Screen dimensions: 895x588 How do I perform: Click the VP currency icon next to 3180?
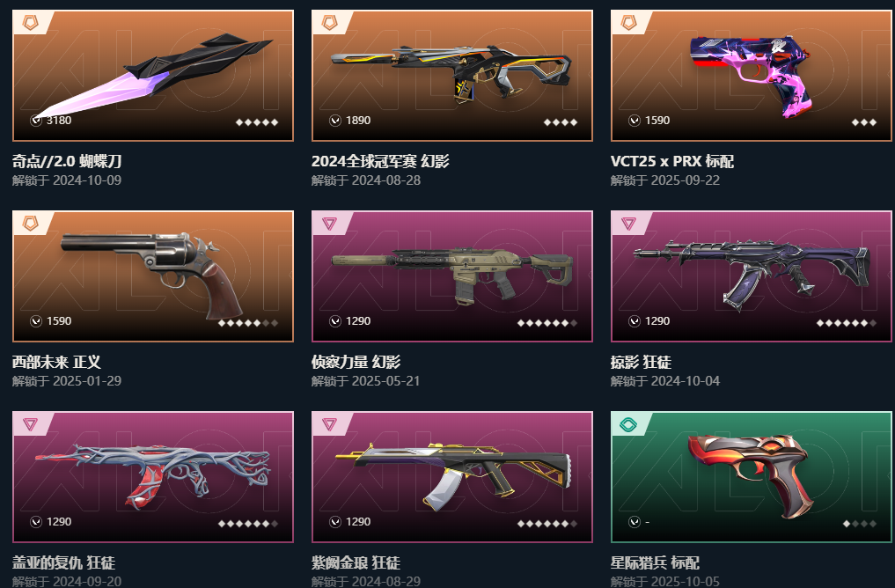click(36, 121)
